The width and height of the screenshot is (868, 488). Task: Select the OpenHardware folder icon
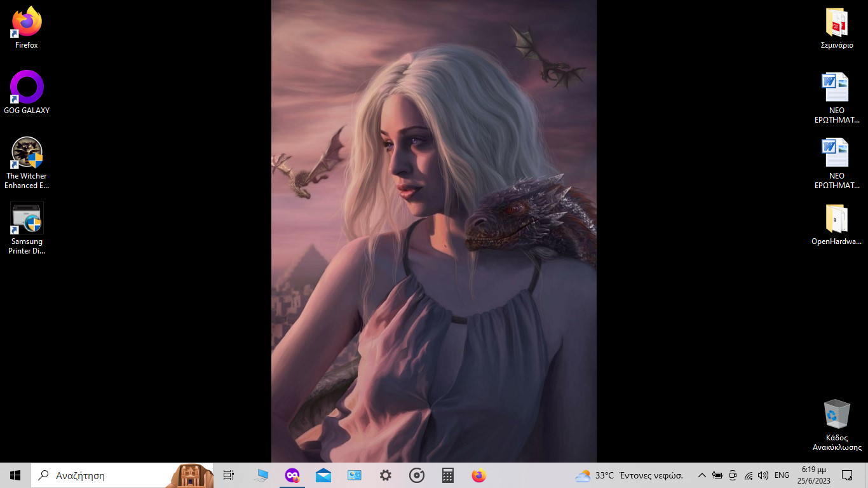coord(836,224)
